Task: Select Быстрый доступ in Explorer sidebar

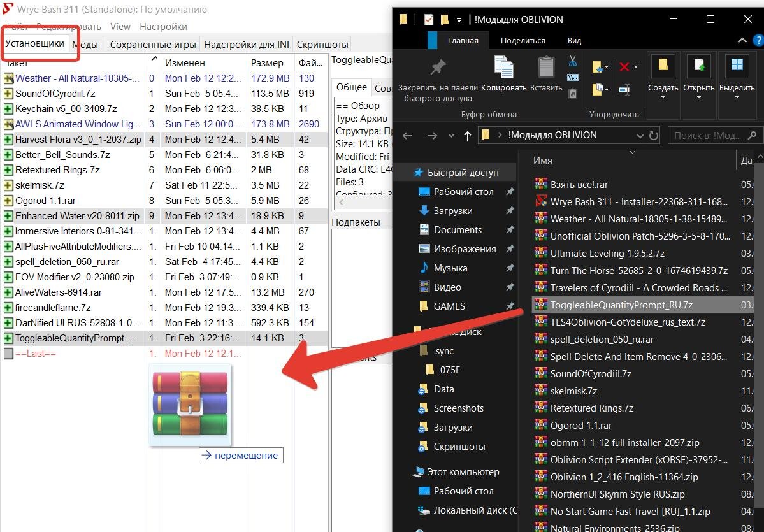Action: (456, 173)
